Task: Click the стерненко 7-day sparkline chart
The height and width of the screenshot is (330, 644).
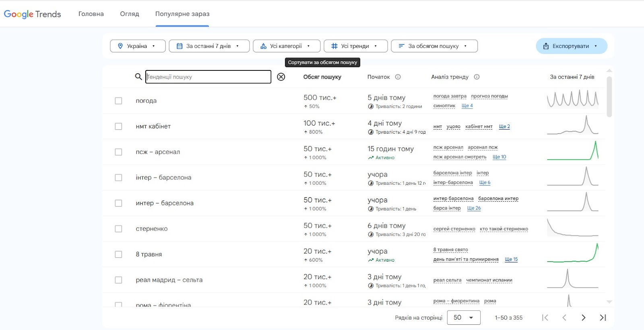Action: [573, 227]
